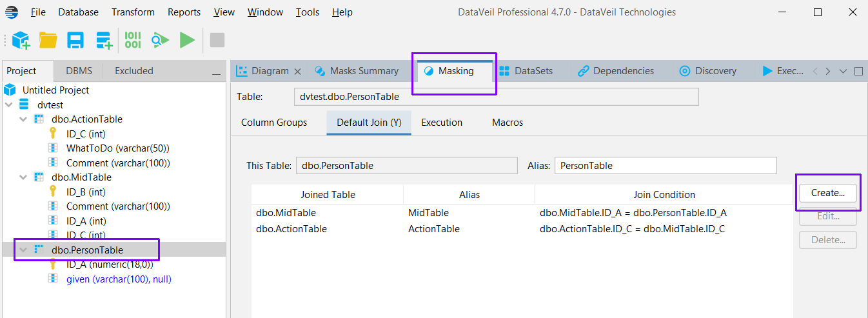This screenshot has height=318, width=868.
Task: Click the key icon beside ID_B (int)
Action: [53, 192]
